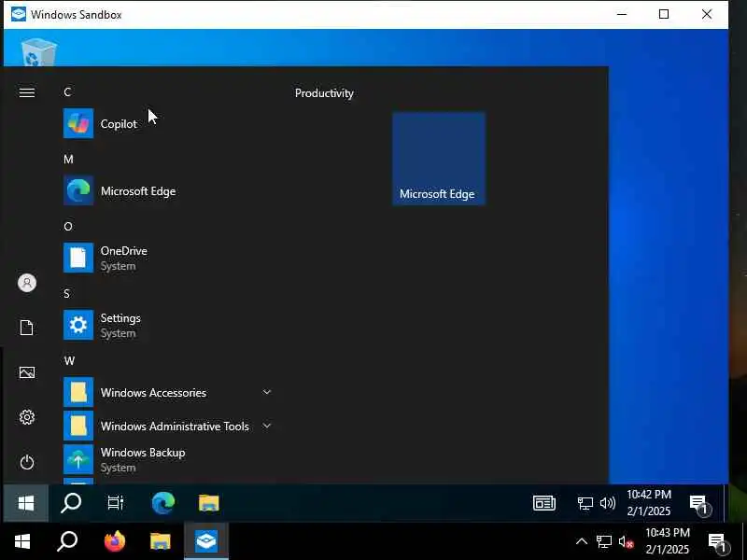Open the Microsoft Edge tile under Productivity
Screen dimensions: 747x560
coord(439,159)
